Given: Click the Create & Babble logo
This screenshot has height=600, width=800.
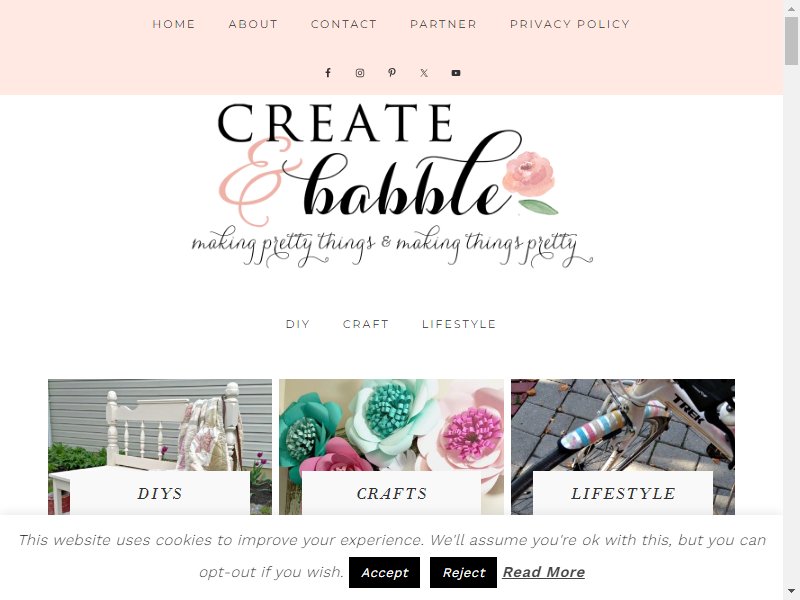Looking at the screenshot, I should tap(392, 185).
